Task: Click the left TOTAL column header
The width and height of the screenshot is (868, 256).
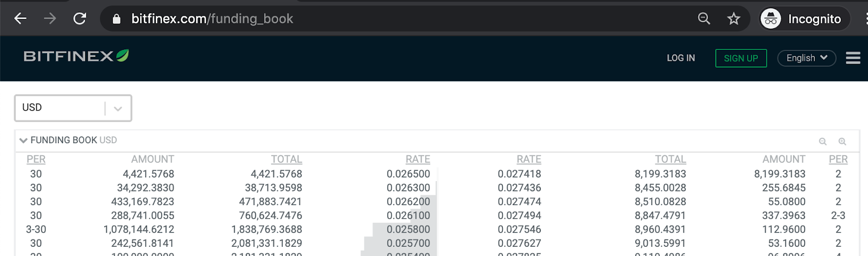Action: point(286,159)
